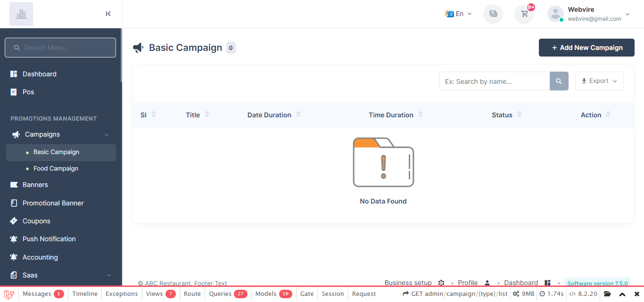Image resolution: width=644 pixels, height=302 pixels.
Task: Open the shopping cart orders icon
Action: coord(524,14)
